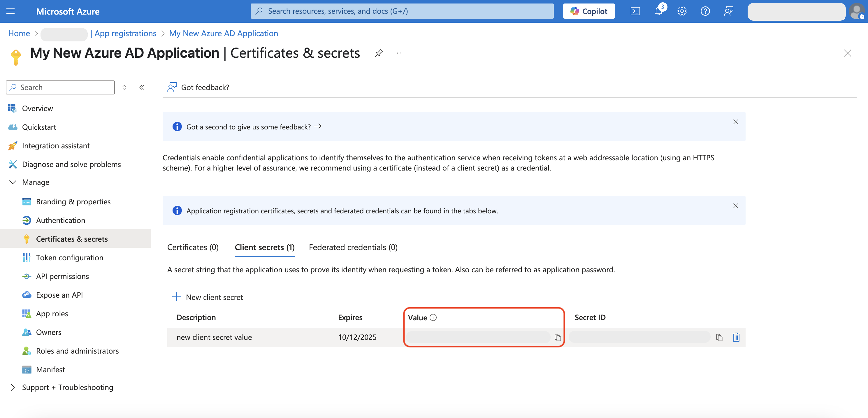Pin the Certificates & secrets blade

(379, 53)
